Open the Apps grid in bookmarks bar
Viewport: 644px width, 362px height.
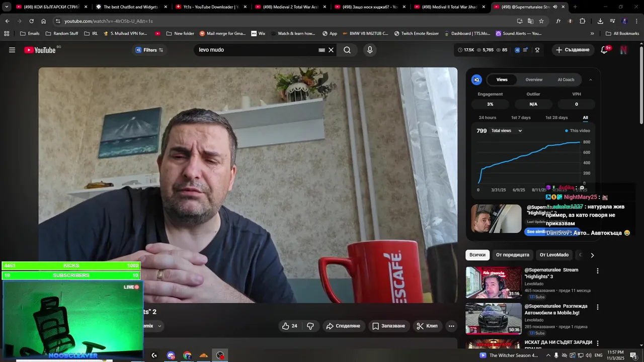point(7,34)
